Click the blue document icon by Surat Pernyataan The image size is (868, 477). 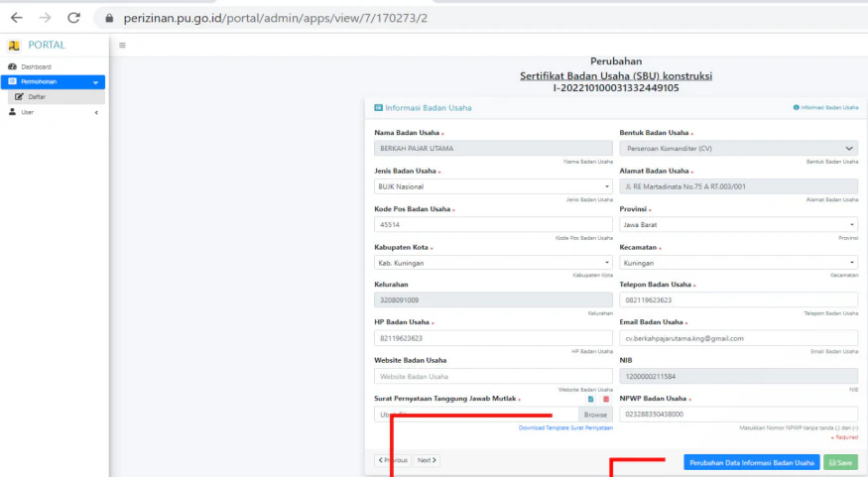click(x=590, y=399)
